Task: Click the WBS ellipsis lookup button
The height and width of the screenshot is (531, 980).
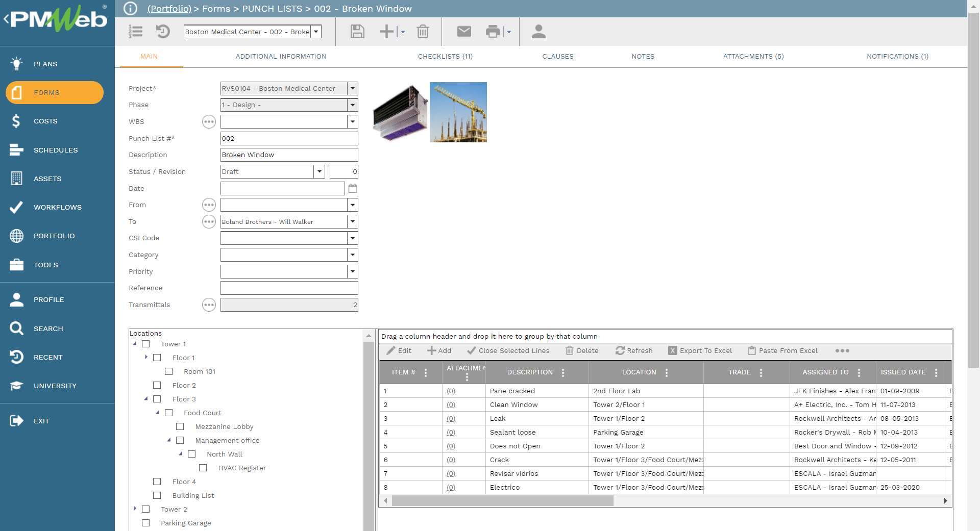Action: (209, 121)
